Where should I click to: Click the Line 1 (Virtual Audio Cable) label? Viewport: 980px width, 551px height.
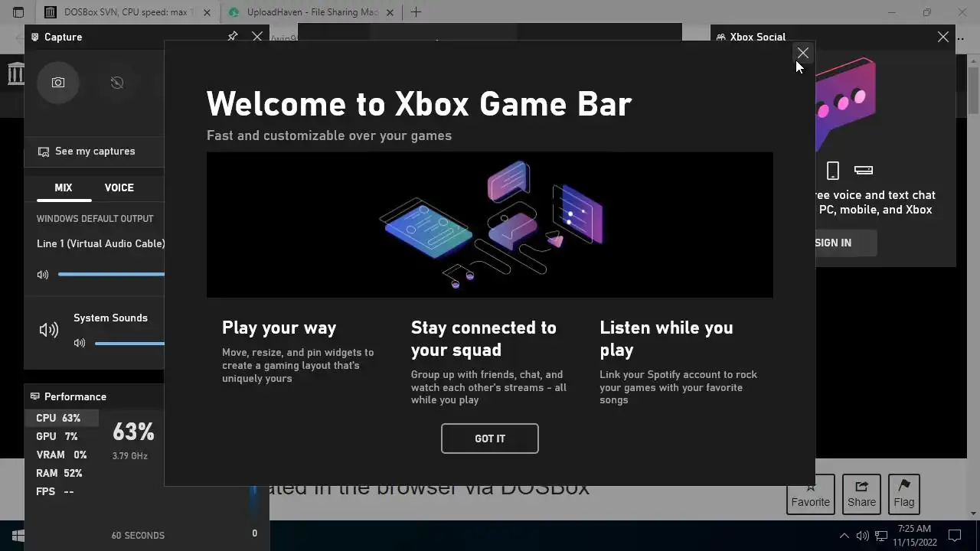(x=100, y=243)
